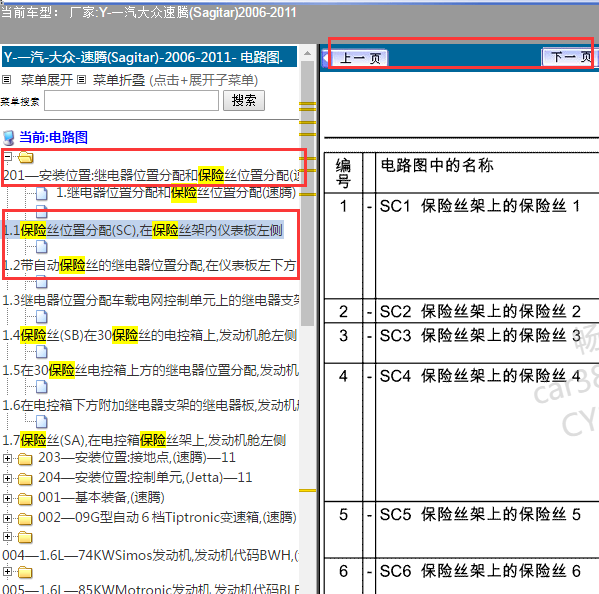Select 204—安装位置:控制单元,(Jetta)—11 entry
The image size is (599, 594).
click(145, 477)
